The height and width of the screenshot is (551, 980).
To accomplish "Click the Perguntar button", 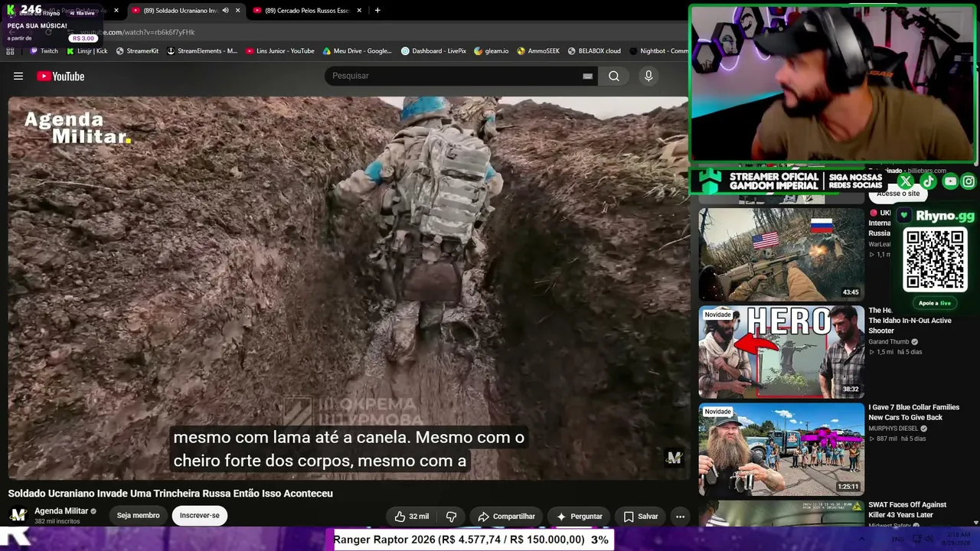I will coord(579,517).
